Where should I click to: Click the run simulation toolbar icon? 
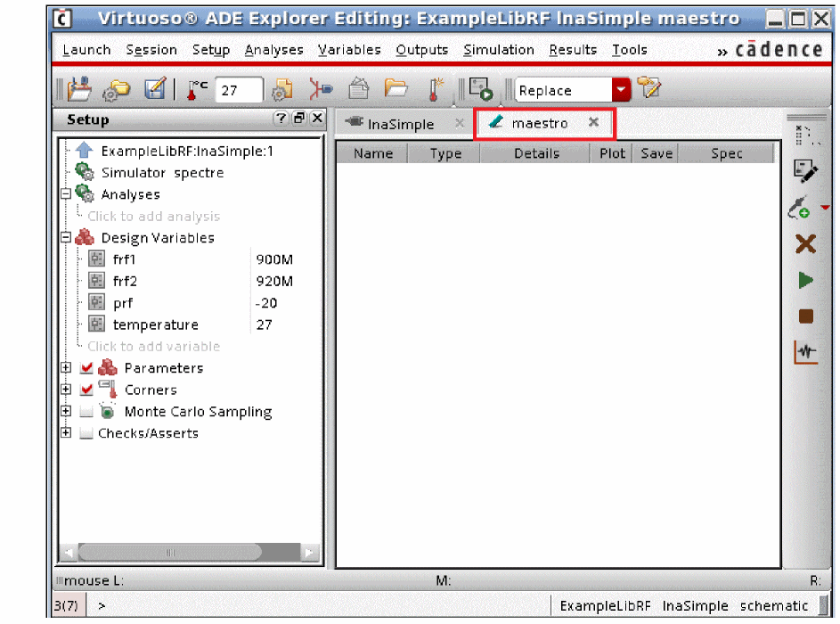480,89
